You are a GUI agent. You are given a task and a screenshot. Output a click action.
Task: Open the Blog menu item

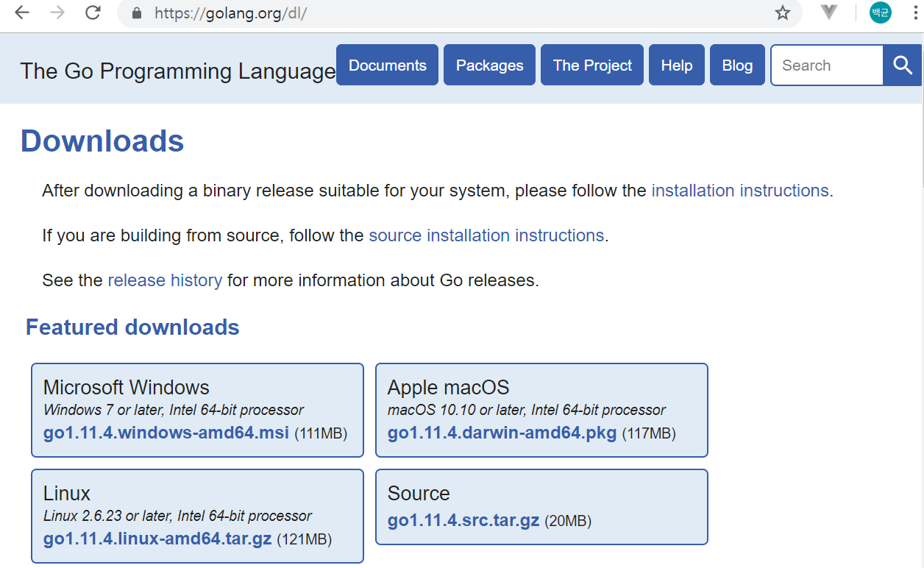737,65
